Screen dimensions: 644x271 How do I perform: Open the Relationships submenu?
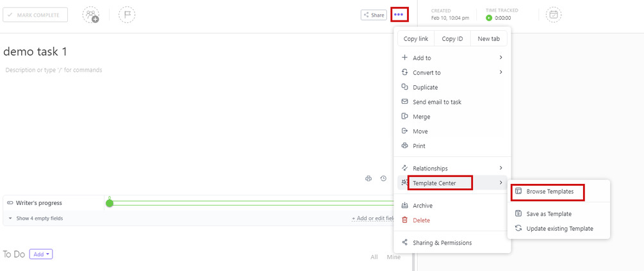(452, 168)
